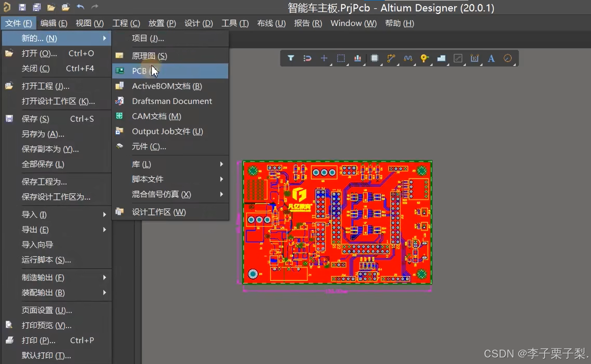Open the 工程 (C) menu
The height and width of the screenshot is (364, 591).
click(x=126, y=23)
